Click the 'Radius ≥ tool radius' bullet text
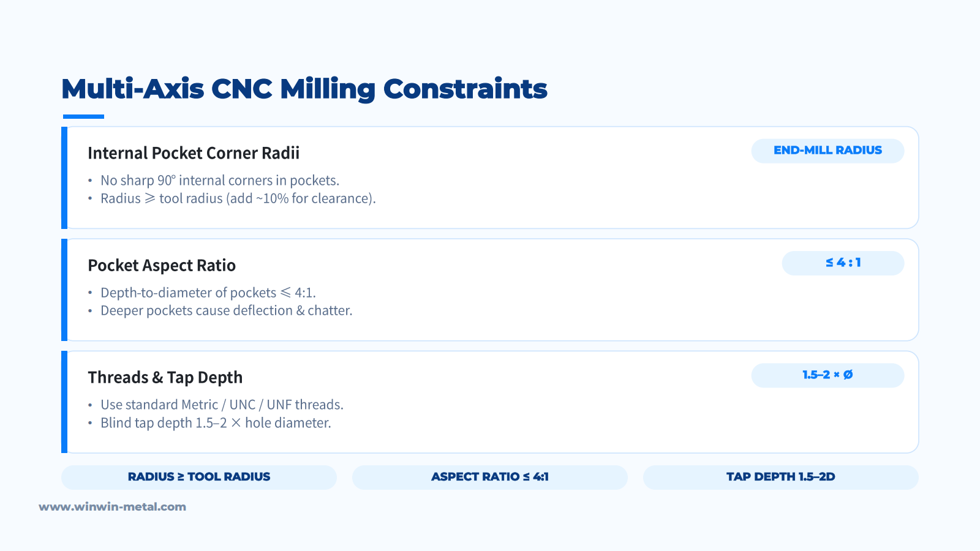The height and width of the screenshot is (551, 980). 238,198
